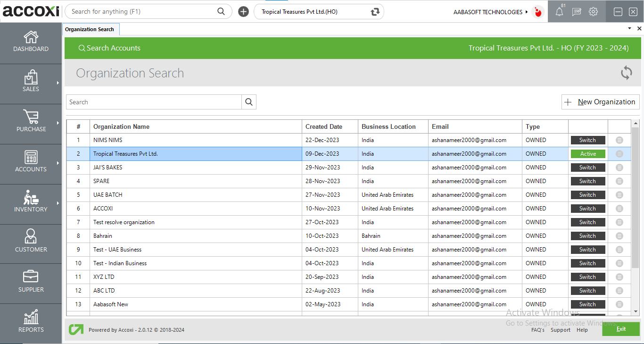
Task: Refresh the Organization Search list
Action: coord(626,73)
